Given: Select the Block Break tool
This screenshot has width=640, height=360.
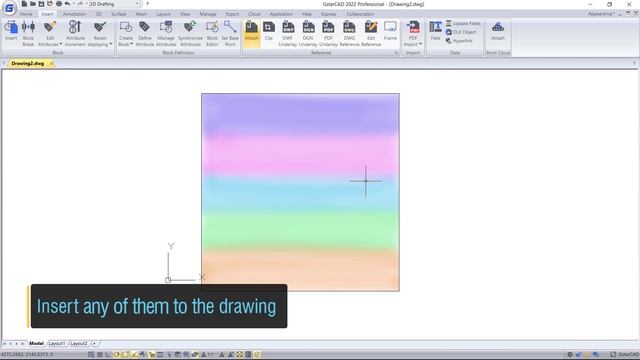Looking at the screenshot, I should [28, 33].
